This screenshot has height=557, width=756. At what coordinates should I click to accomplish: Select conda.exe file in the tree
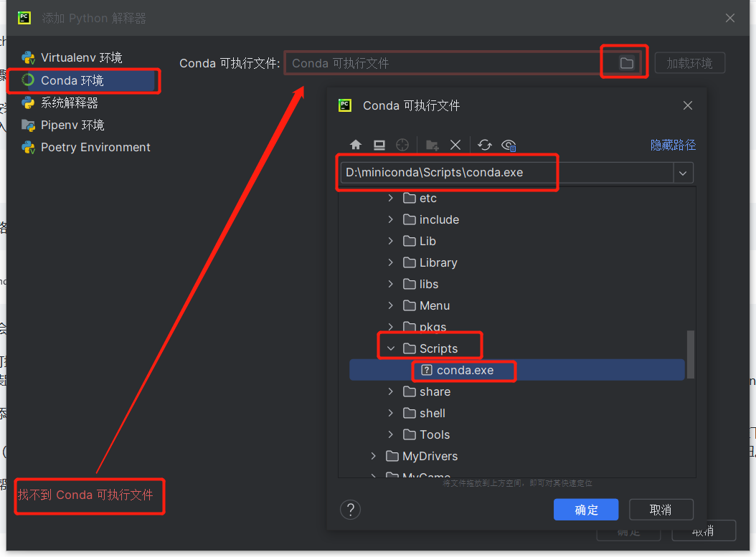tap(517, 370)
